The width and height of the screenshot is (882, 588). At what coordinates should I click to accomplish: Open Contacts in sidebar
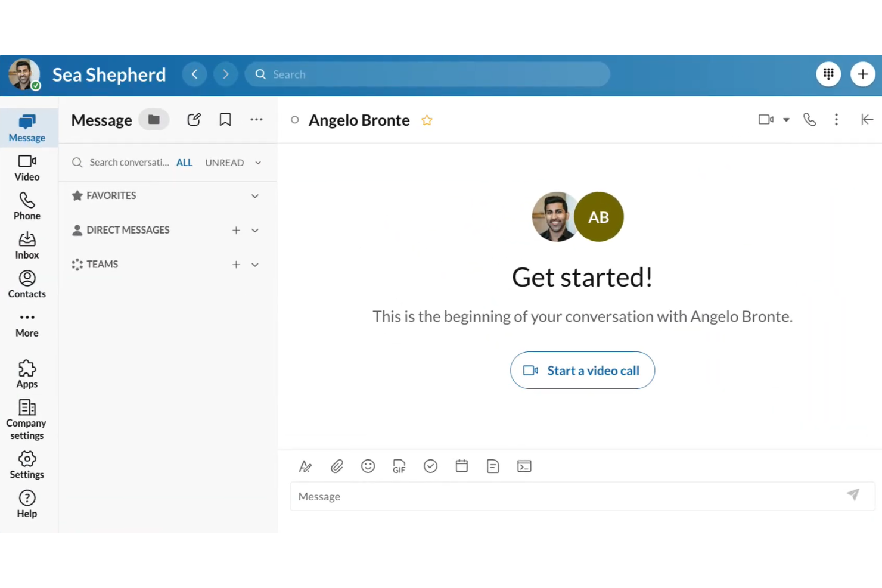(x=27, y=285)
